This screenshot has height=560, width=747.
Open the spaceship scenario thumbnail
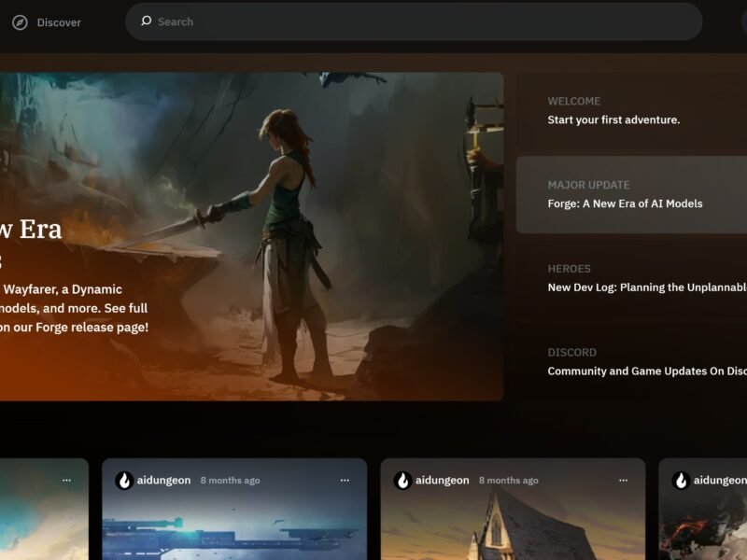[233, 532]
